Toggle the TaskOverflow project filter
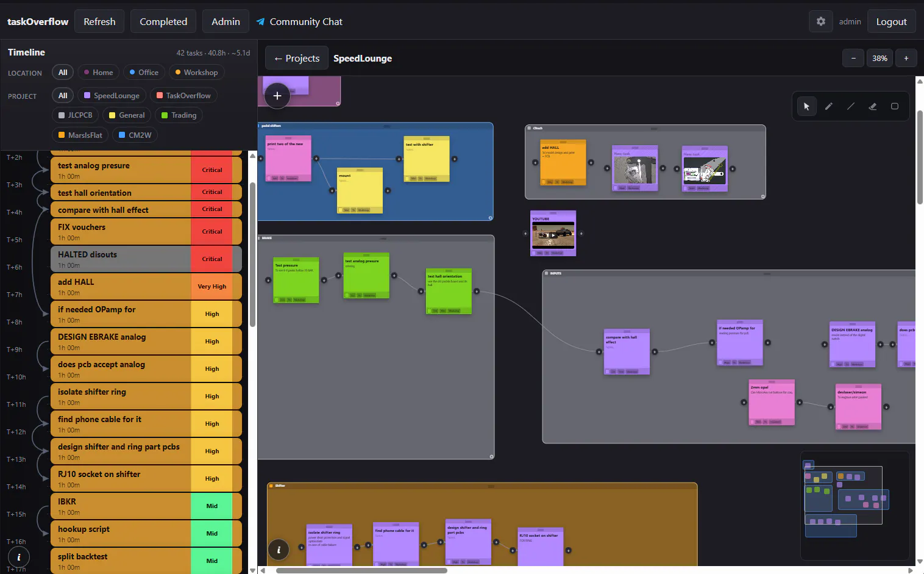This screenshot has width=924, height=574. [x=183, y=95]
